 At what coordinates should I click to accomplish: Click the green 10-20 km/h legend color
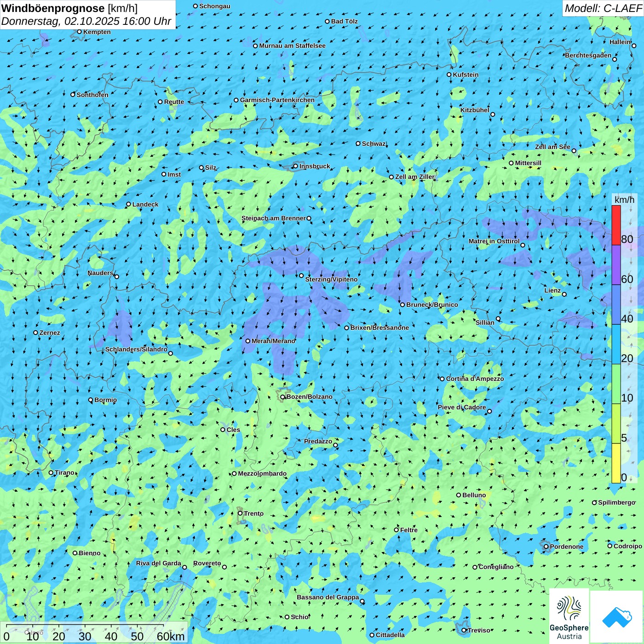[x=616, y=384]
